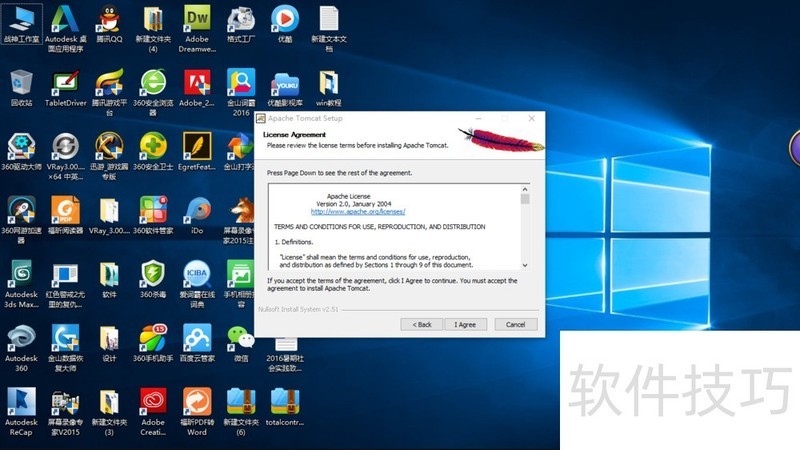Viewport: 800px width, 450px height.
Task: Click the Back button in Tomcat Setup
Action: 421,324
